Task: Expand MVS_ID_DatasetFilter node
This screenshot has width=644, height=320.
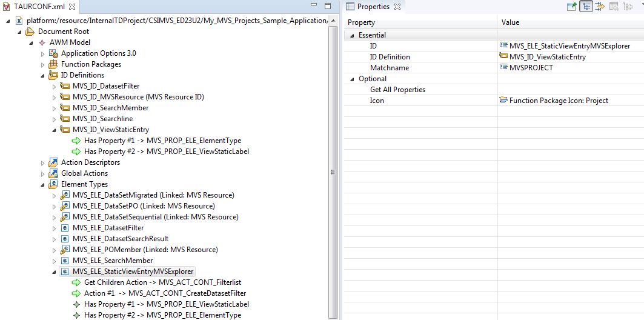Action: (x=54, y=86)
